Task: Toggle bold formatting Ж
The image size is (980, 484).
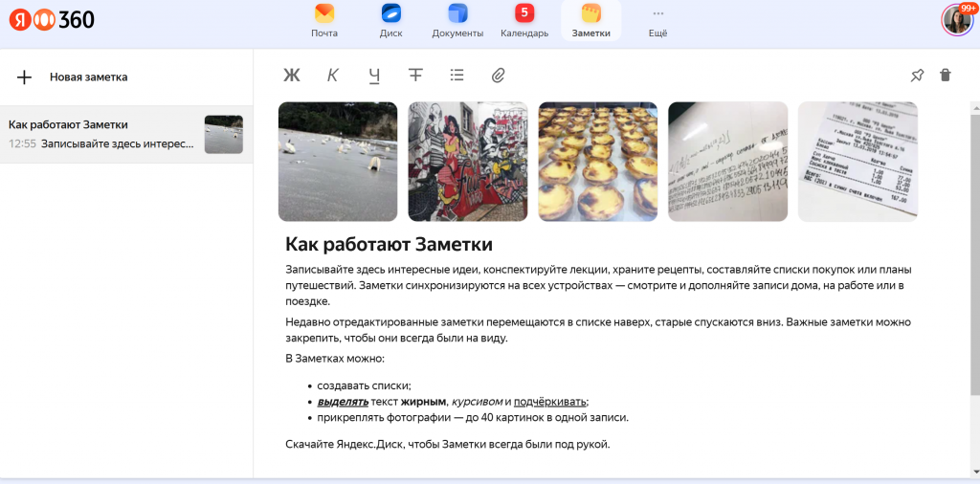Action: [292, 76]
